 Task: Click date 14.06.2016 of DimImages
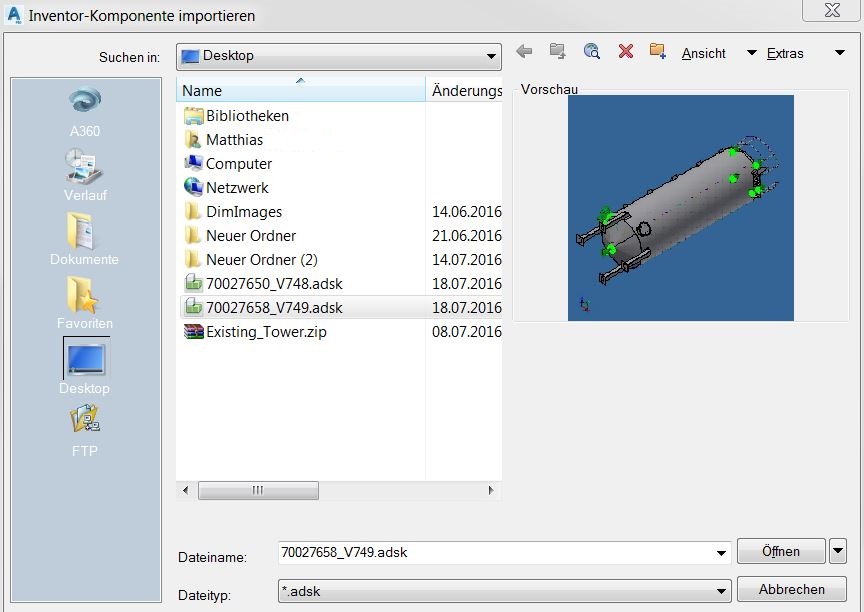coord(467,212)
